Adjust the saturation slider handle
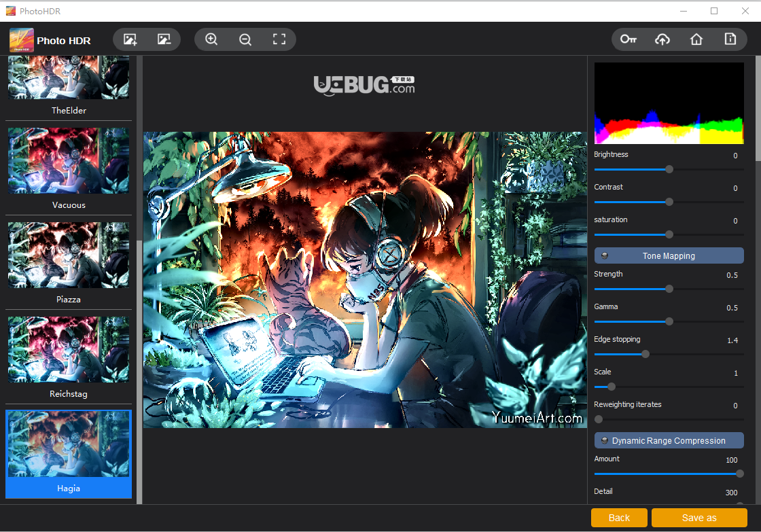761x532 pixels. pos(669,234)
